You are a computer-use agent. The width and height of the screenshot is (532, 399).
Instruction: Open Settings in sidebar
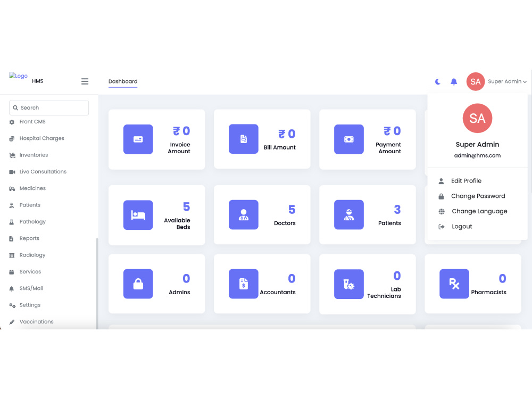[x=30, y=305]
